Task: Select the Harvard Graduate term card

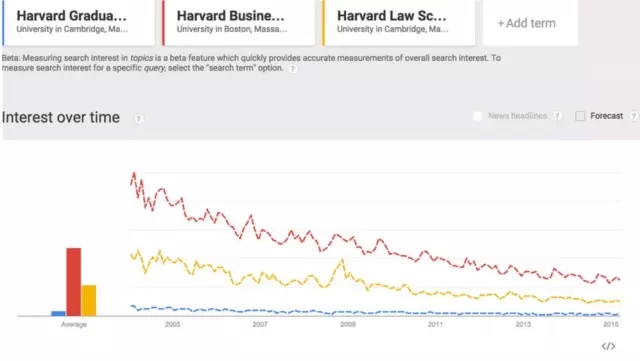Action: pos(78,22)
